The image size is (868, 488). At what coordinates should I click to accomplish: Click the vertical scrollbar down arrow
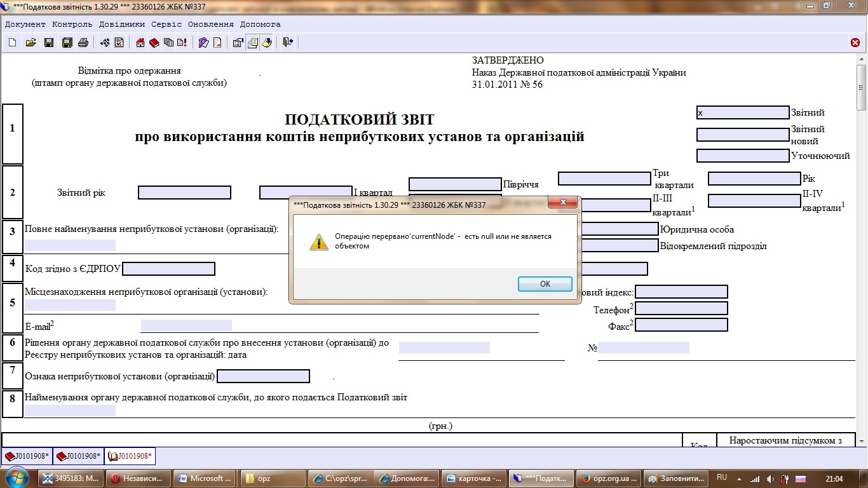click(862, 440)
